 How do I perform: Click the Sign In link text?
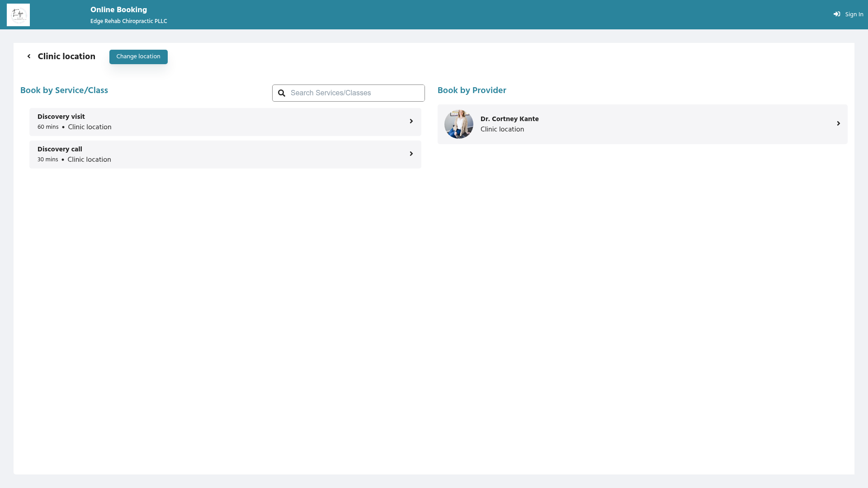pos(854,14)
